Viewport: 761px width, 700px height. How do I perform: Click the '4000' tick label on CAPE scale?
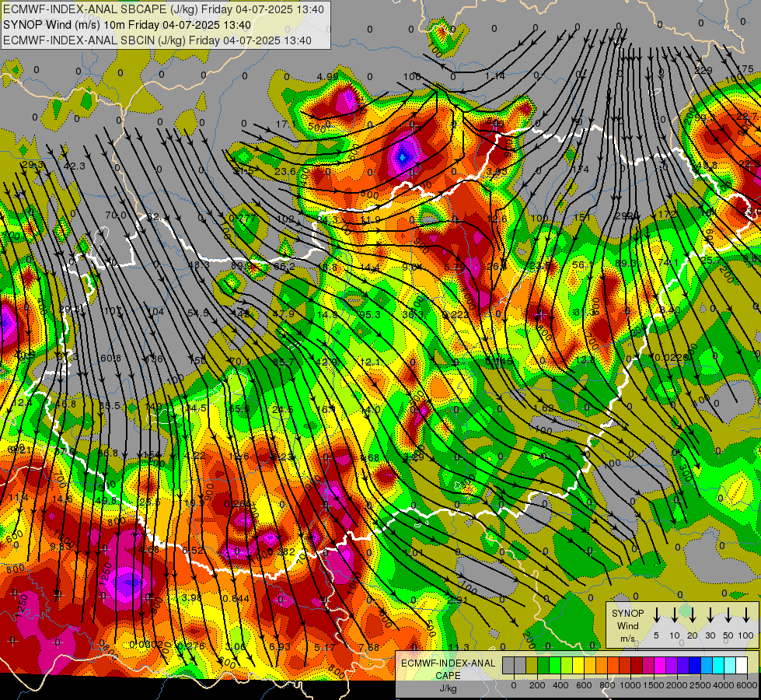(x=724, y=685)
